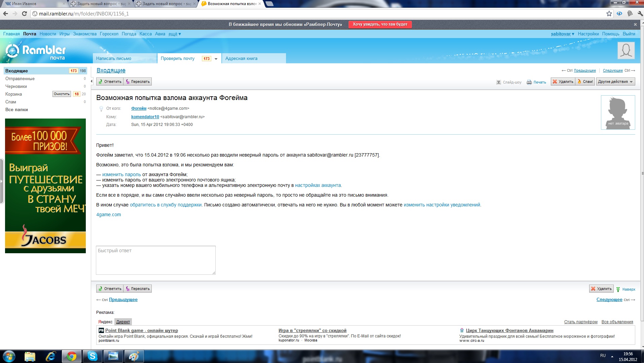Forward using the bottom Переслать button
This screenshot has height=363, width=644.
[x=138, y=289]
